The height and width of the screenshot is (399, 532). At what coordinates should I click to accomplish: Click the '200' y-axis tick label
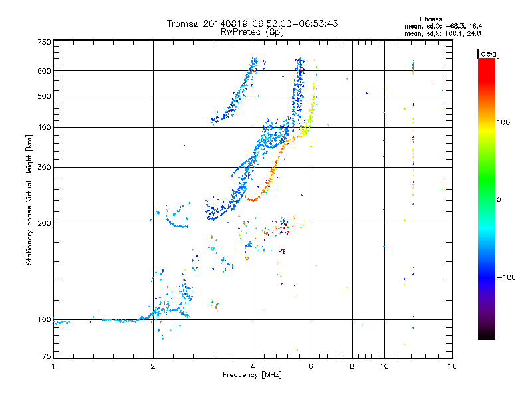44,223
